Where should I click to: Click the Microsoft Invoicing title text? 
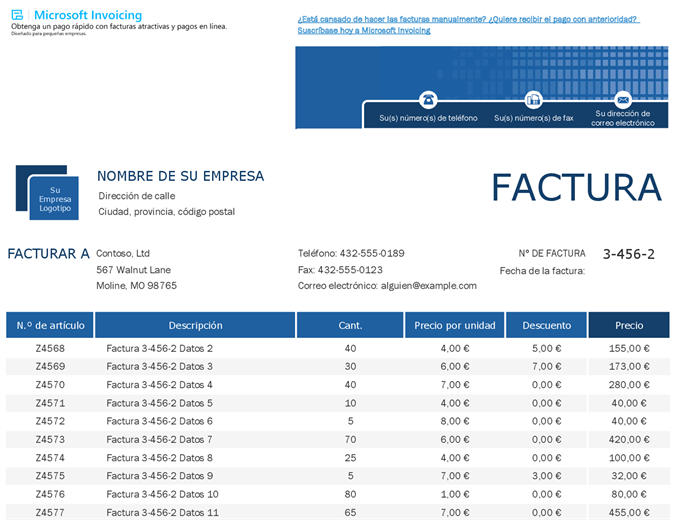click(88, 15)
